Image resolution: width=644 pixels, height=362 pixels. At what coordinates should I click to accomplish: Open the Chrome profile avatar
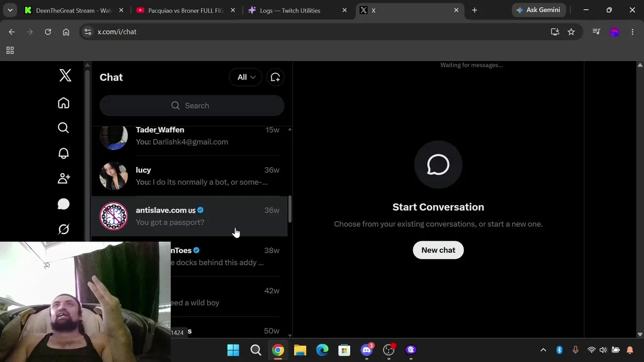[614, 32]
